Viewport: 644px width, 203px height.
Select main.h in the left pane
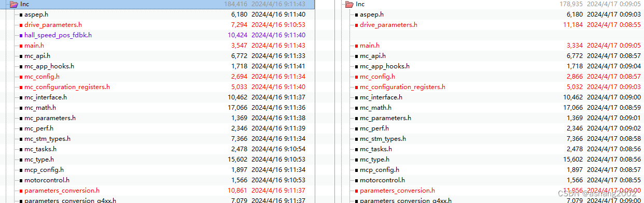(x=34, y=46)
